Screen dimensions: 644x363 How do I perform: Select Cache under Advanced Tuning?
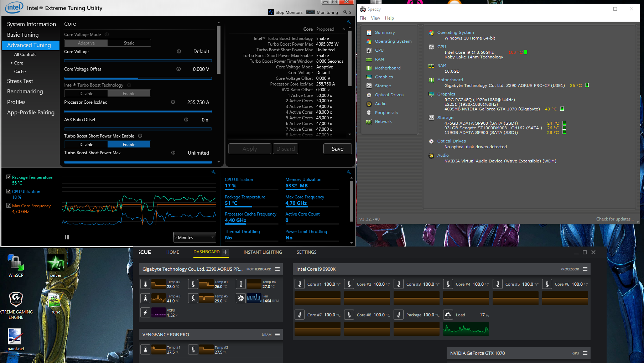pos(20,72)
